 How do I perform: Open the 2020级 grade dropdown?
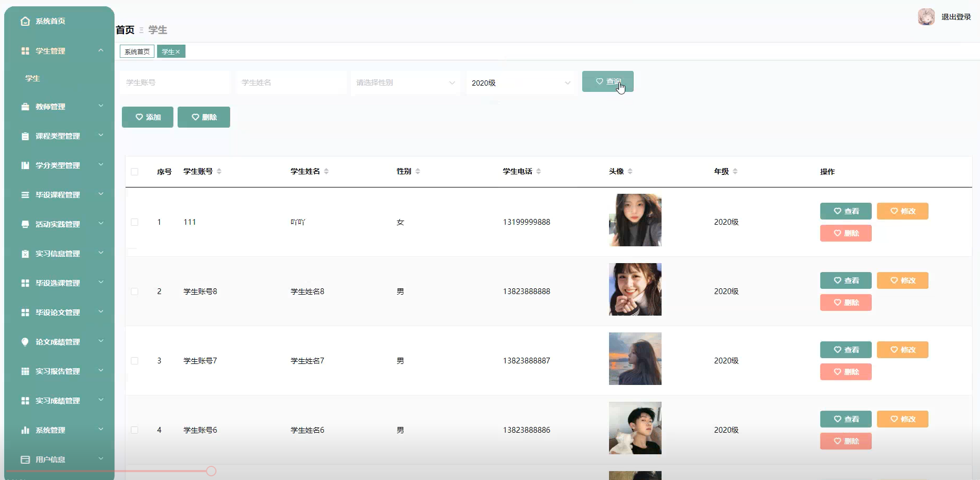coord(521,83)
